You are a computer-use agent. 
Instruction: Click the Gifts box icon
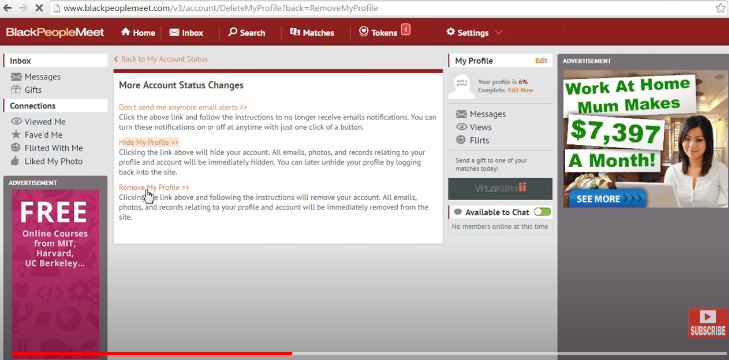[x=16, y=89]
